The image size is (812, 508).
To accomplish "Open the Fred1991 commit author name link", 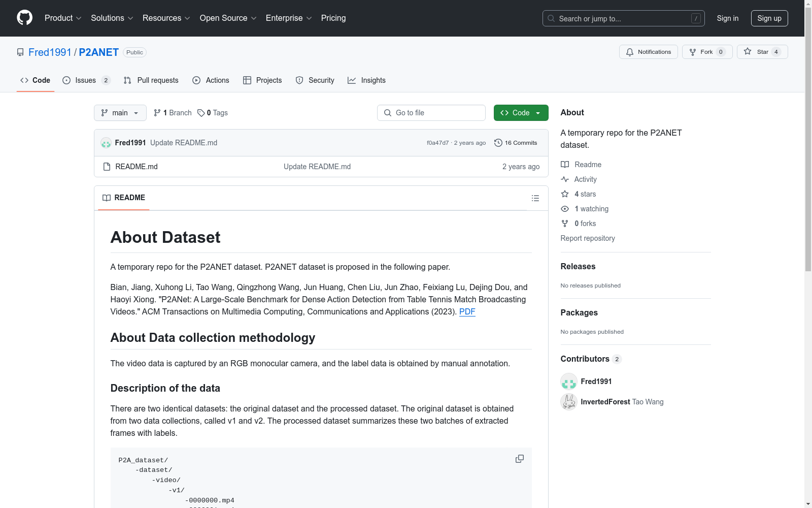I will [130, 143].
